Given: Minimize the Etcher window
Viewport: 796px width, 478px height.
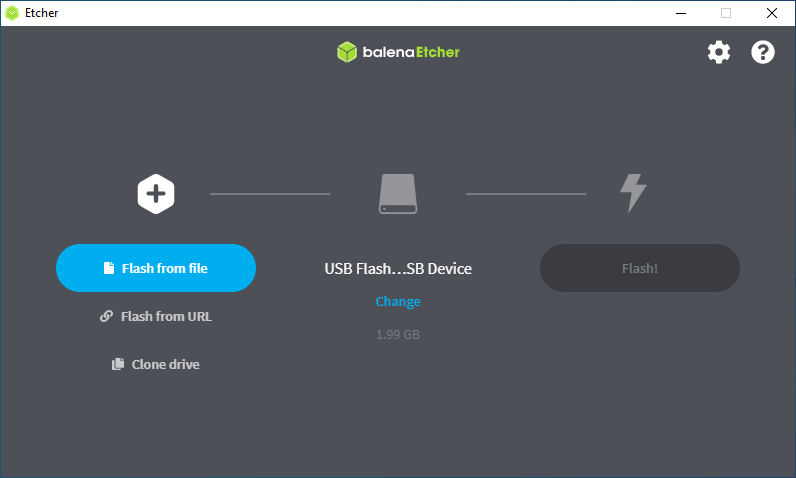Looking at the screenshot, I should [681, 13].
